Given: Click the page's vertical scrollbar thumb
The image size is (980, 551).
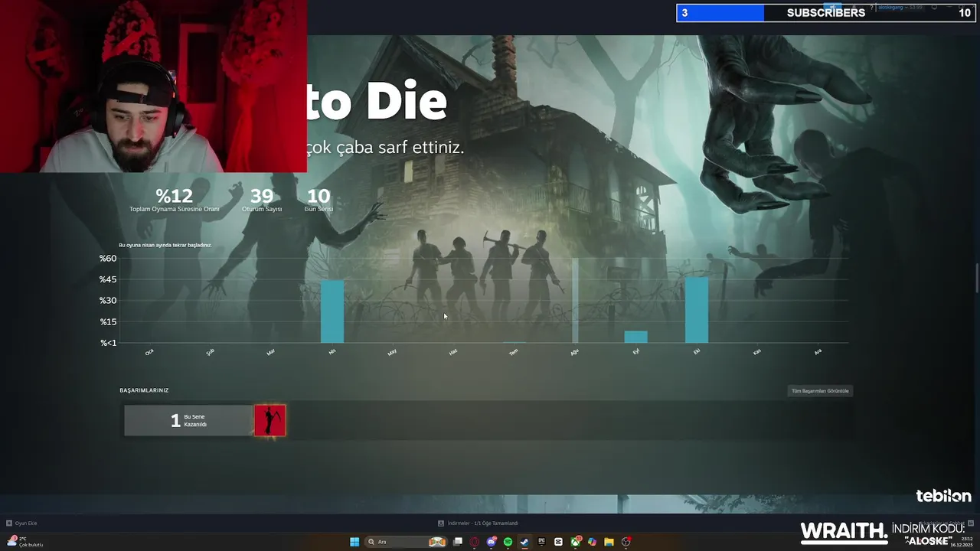Looking at the screenshot, I should pos(976,278).
